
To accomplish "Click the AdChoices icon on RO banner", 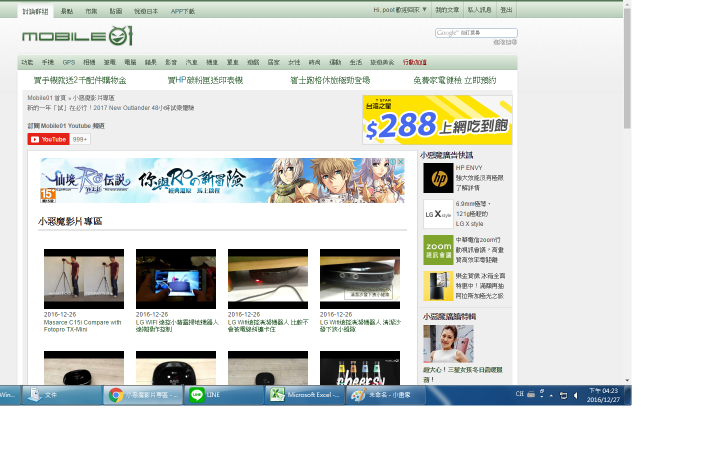I will click(394, 162).
